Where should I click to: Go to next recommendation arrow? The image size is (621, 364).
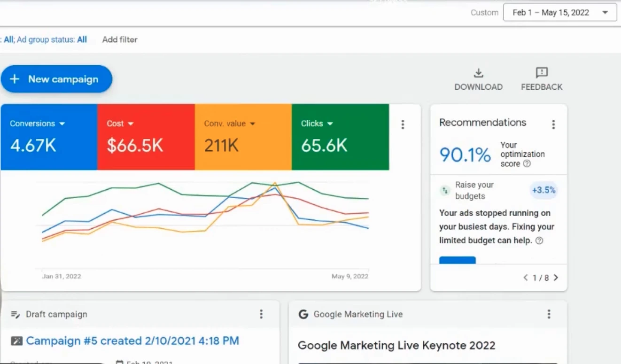(556, 278)
